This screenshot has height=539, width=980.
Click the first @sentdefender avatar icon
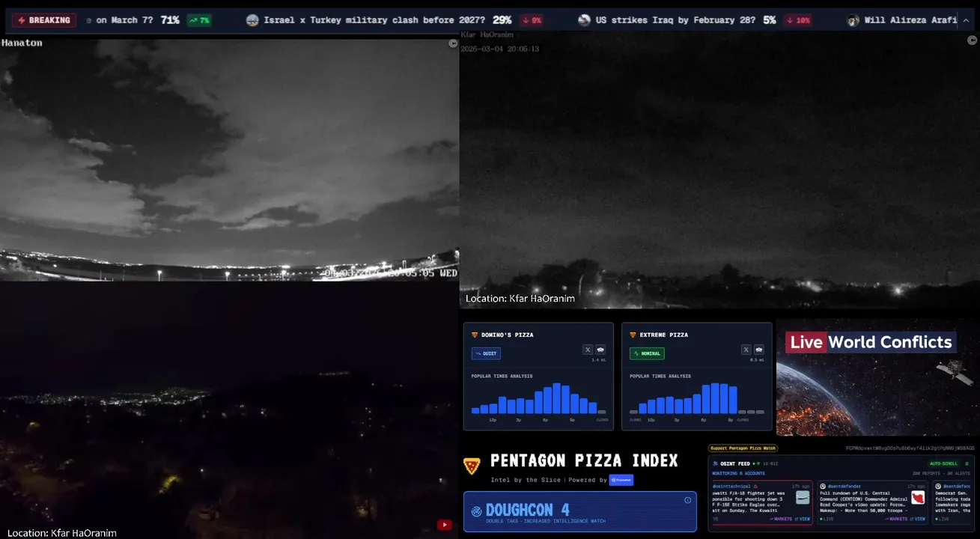(x=823, y=487)
